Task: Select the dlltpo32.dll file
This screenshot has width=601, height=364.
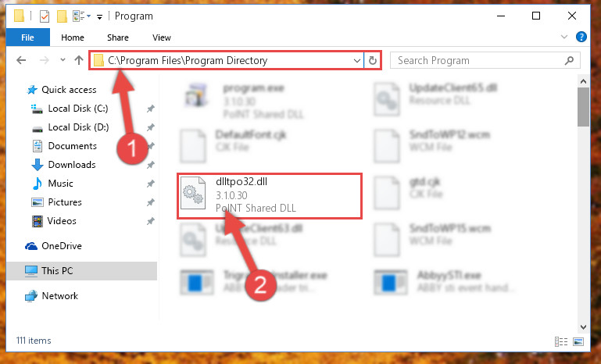Action: point(270,196)
